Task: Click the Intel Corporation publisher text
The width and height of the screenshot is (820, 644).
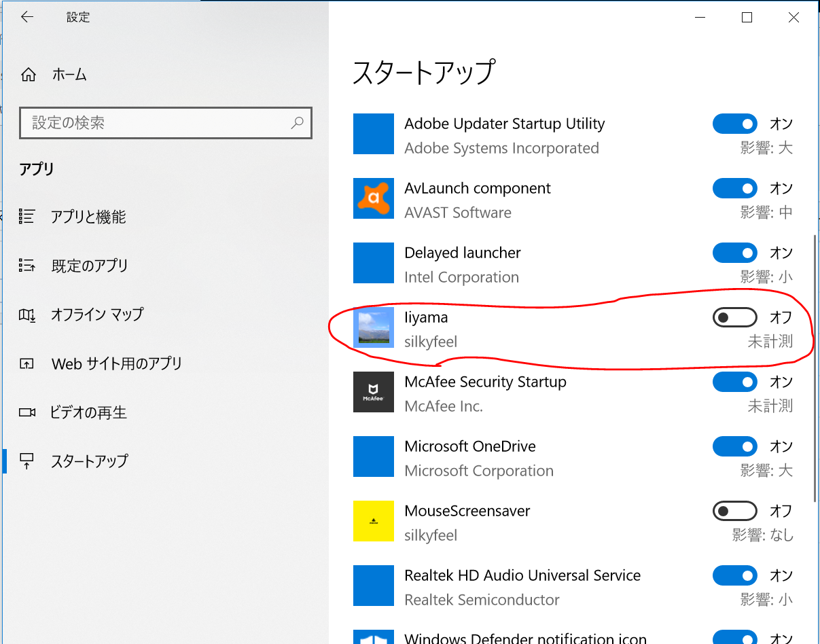Action: 462,277
